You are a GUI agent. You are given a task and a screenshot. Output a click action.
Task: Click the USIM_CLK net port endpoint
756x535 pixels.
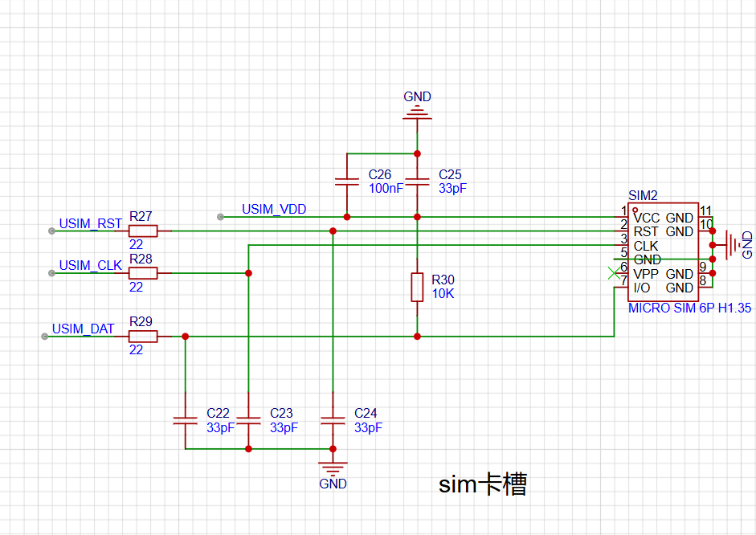[51, 273]
